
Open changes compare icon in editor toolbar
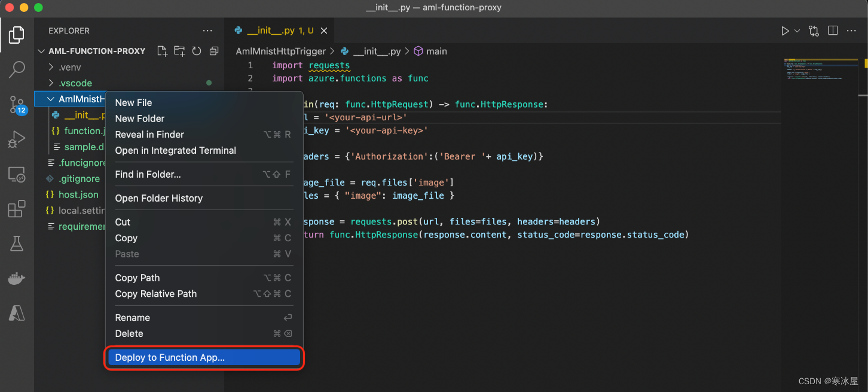(x=814, y=31)
